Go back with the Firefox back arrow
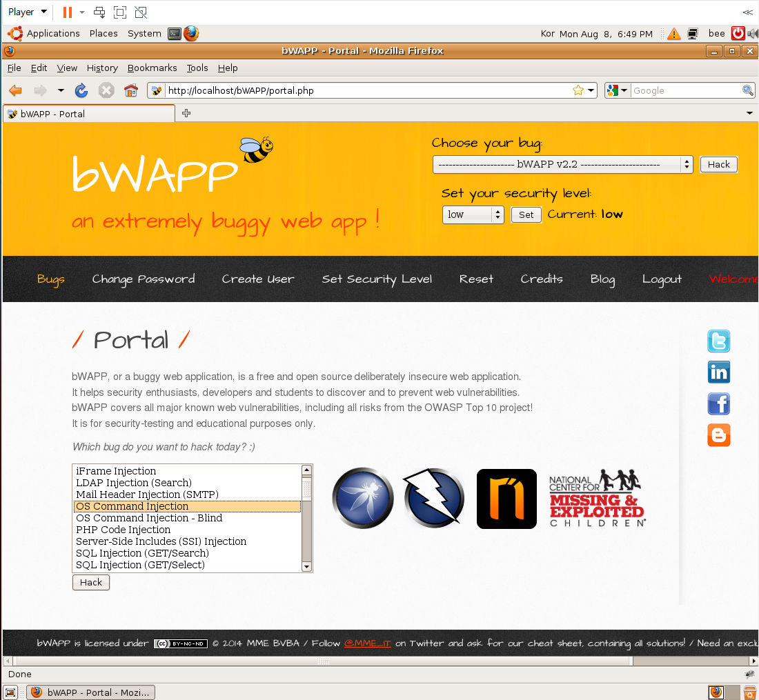This screenshot has width=759, height=700. coord(16,90)
